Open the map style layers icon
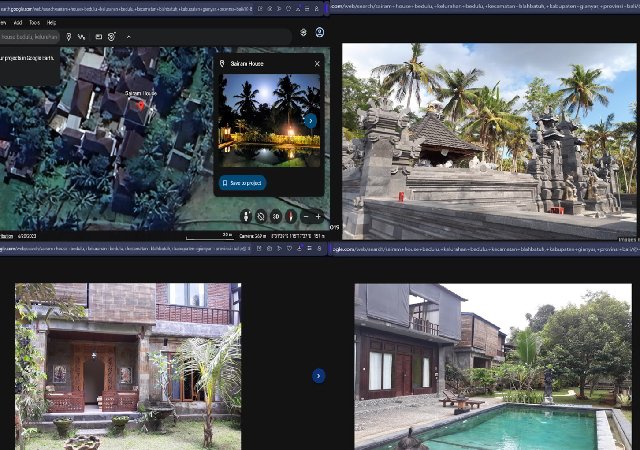The height and width of the screenshot is (450, 640). click(x=303, y=33)
